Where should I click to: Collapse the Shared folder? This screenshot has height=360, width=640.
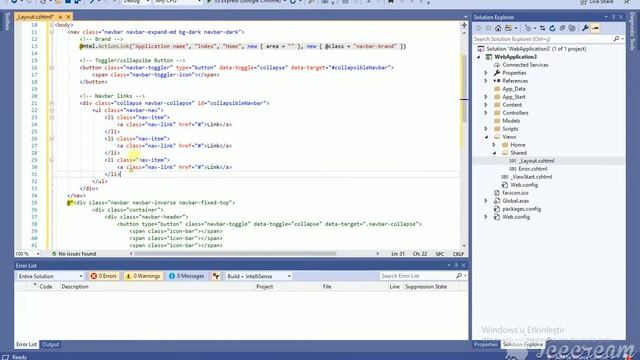[x=494, y=153]
